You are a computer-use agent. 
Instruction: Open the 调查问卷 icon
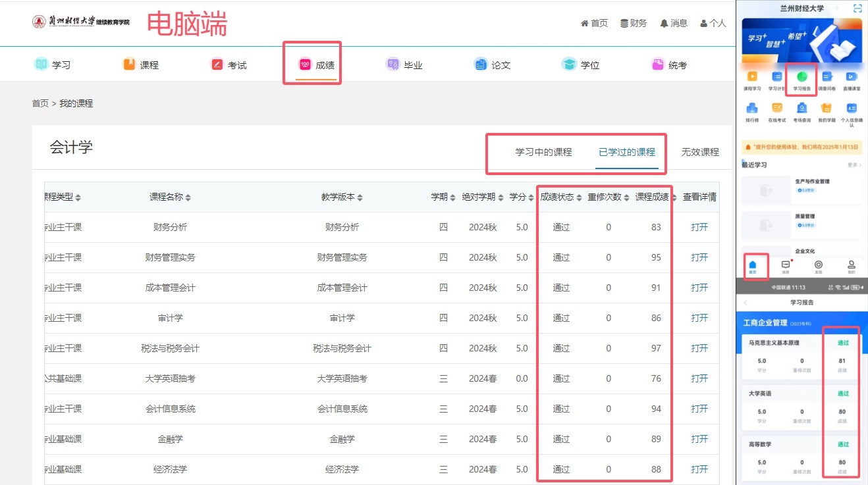tap(827, 78)
